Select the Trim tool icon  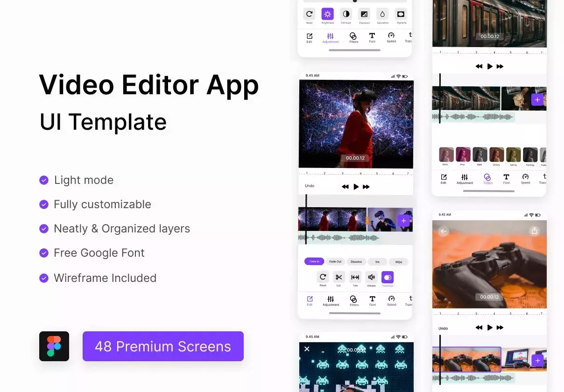355,277
